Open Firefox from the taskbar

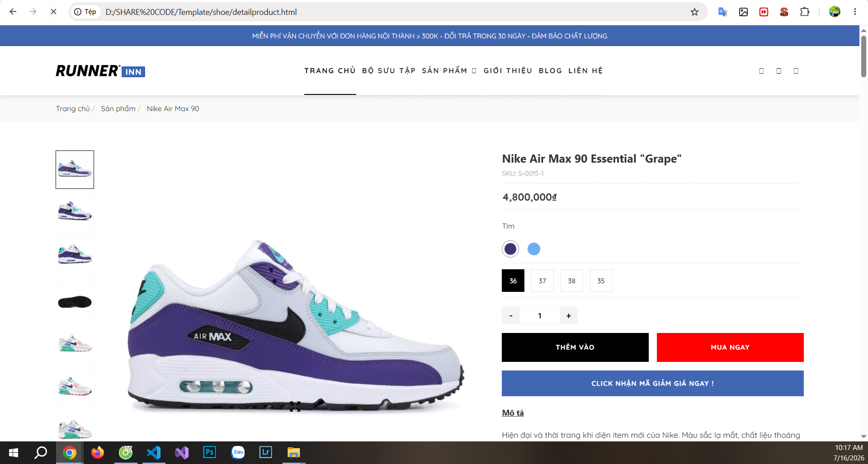click(x=97, y=453)
